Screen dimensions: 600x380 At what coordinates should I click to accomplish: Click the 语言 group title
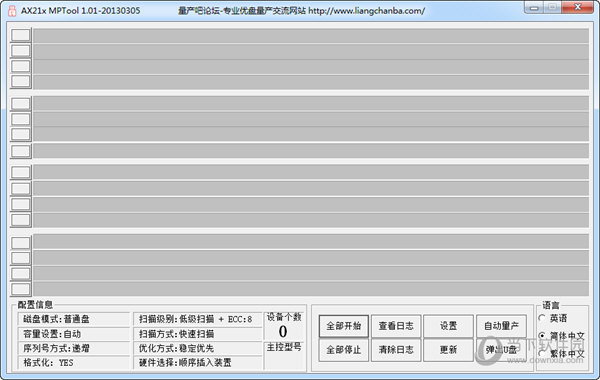tap(551, 305)
